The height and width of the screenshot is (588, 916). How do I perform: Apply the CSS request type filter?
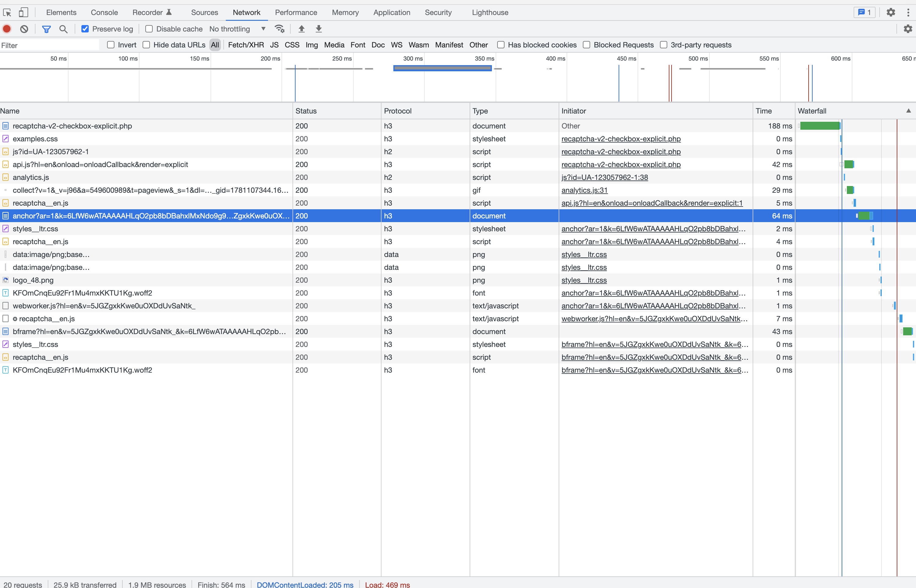point(292,45)
